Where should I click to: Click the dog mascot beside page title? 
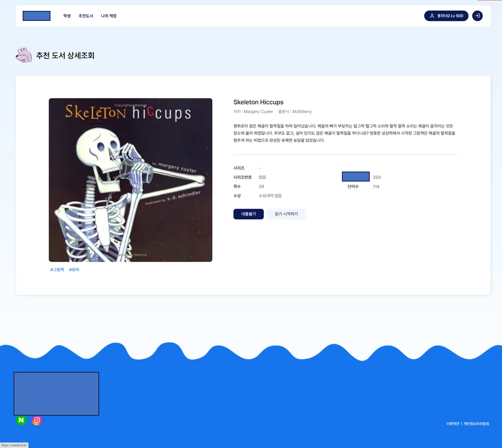pyautogui.click(x=23, y=56)
